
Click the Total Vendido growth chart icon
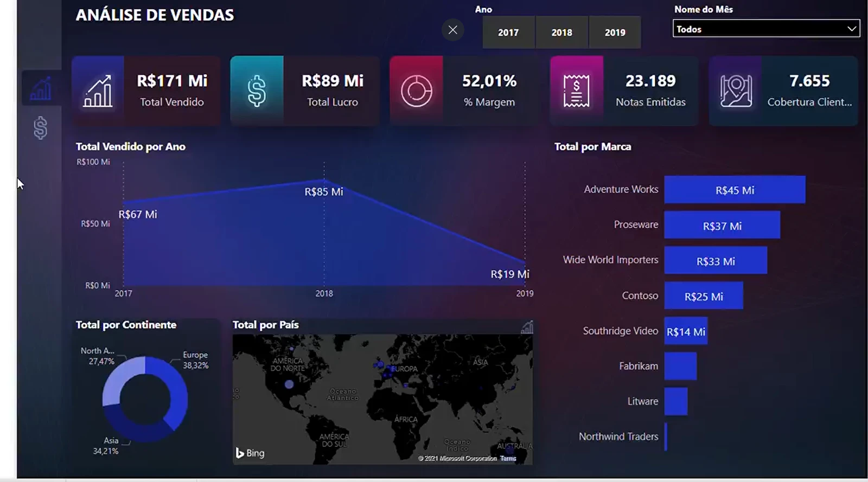pyautogui.click(x=98, y=91)
